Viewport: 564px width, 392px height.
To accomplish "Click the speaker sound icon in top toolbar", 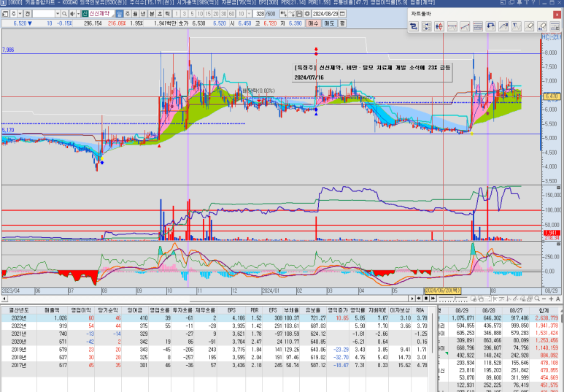I will click(72, 14).
